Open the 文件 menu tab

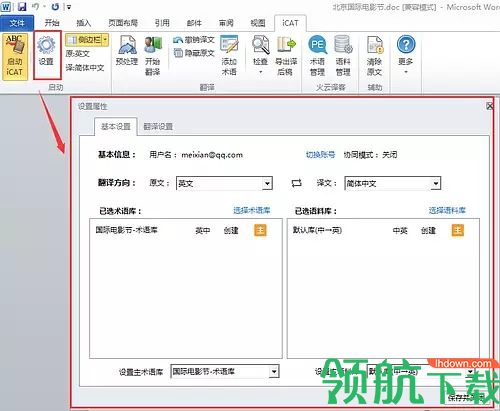[x=17, y=23]
